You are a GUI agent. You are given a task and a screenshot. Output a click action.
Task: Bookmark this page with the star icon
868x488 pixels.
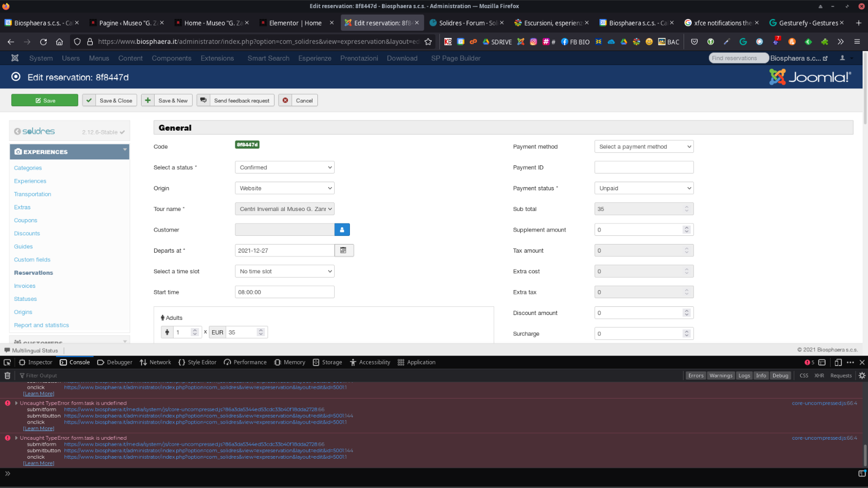(x=428, y=42)
